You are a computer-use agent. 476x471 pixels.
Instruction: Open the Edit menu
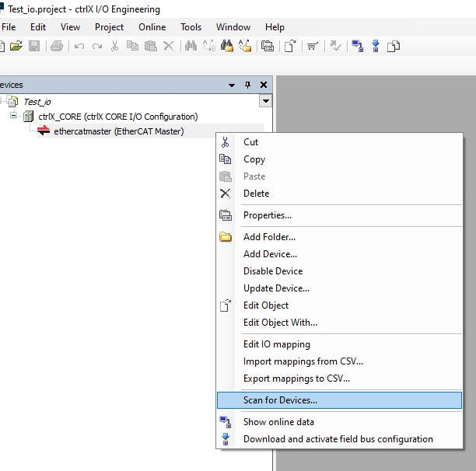[x=38, y=27]
